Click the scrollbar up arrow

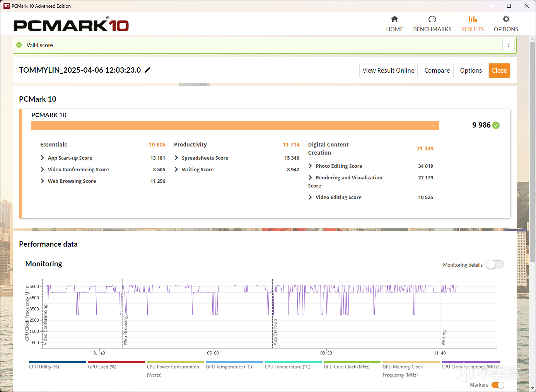533,39
